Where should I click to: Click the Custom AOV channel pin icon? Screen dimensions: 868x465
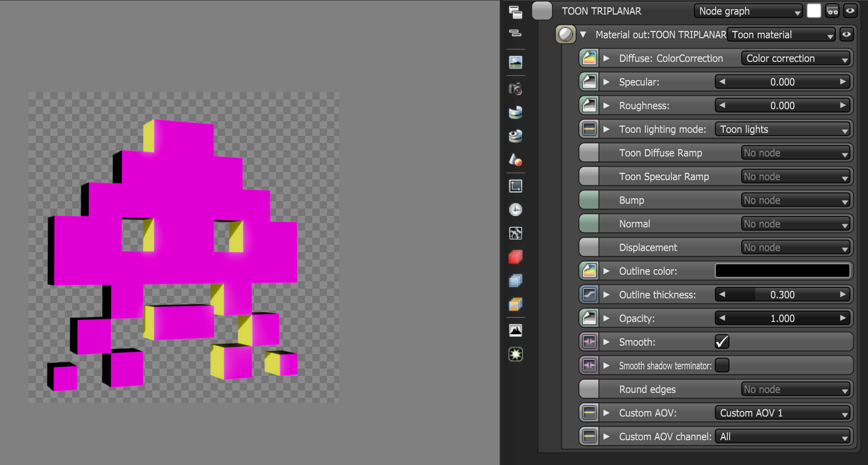(589, 437)
